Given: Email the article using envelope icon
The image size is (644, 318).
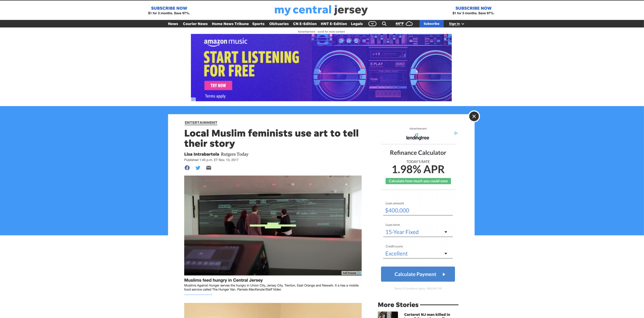Looking at the screenshot, I should pyautogui.click(x=209, y=168).
